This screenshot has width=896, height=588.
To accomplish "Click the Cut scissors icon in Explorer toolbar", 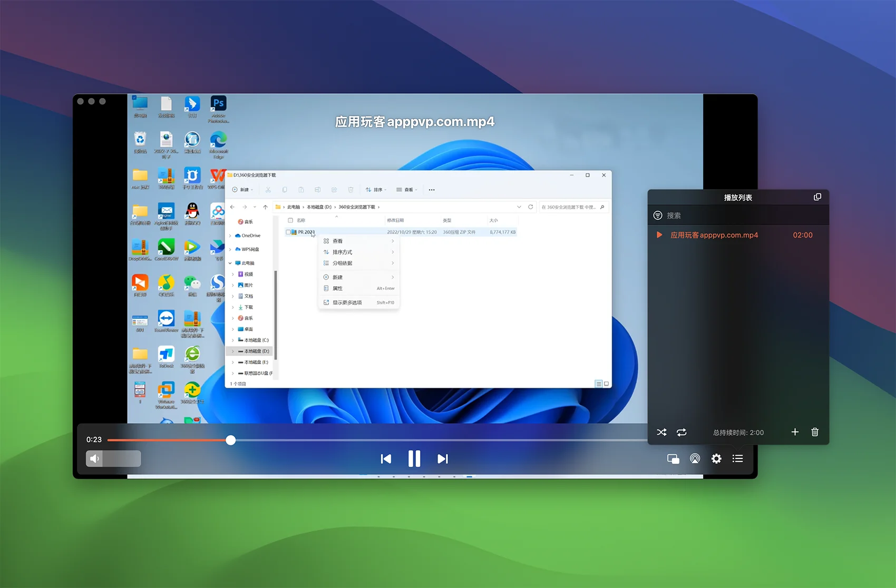I will (268, 190).
